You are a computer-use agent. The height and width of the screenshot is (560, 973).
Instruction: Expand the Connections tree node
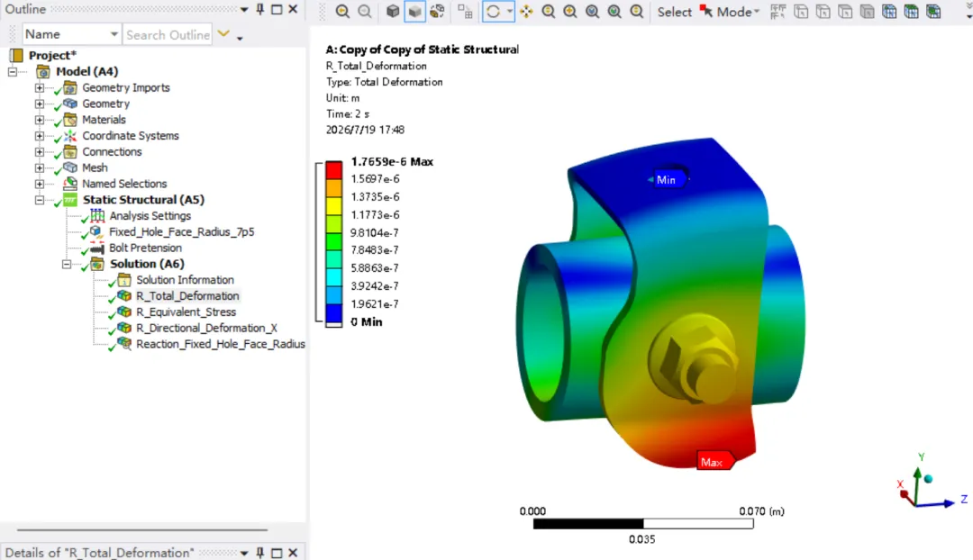point(40,152)
